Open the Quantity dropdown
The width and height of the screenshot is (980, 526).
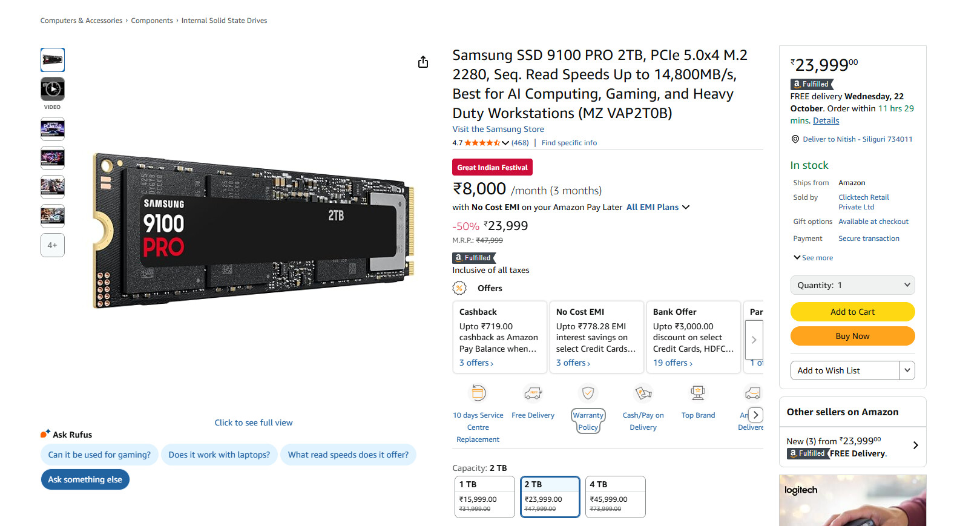point(852,285)
